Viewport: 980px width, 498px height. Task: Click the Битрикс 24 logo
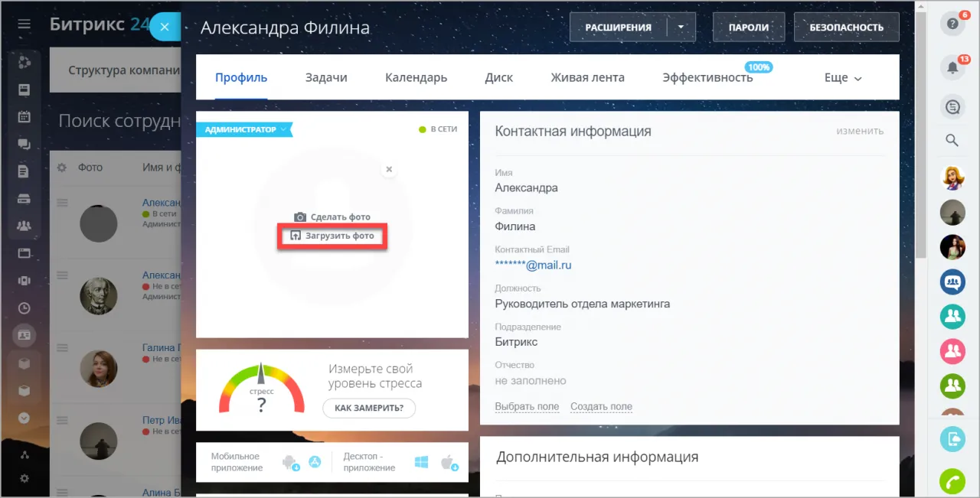pyautogui.click(x=100, y=24)
